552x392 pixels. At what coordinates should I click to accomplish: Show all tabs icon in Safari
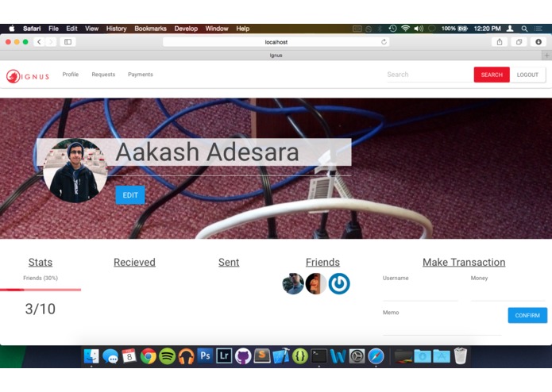(519, 42)
